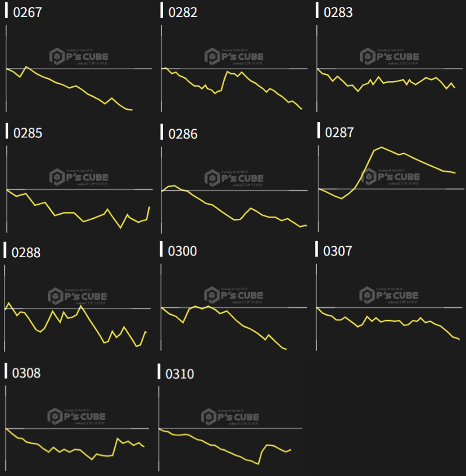
Task: Click the P's CUBE hexagon logo in chart 0286
Action: click(x=212, y=177)
